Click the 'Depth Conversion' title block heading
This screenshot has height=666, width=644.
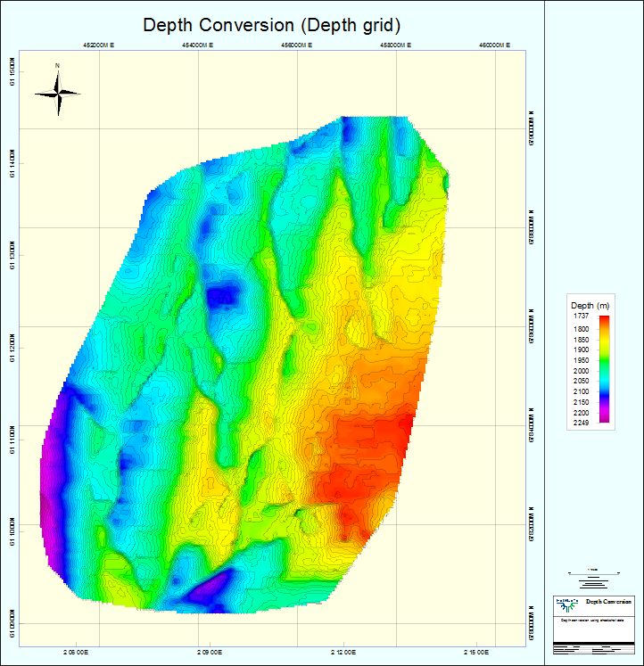pyautogui.click(x=608, y=603)
